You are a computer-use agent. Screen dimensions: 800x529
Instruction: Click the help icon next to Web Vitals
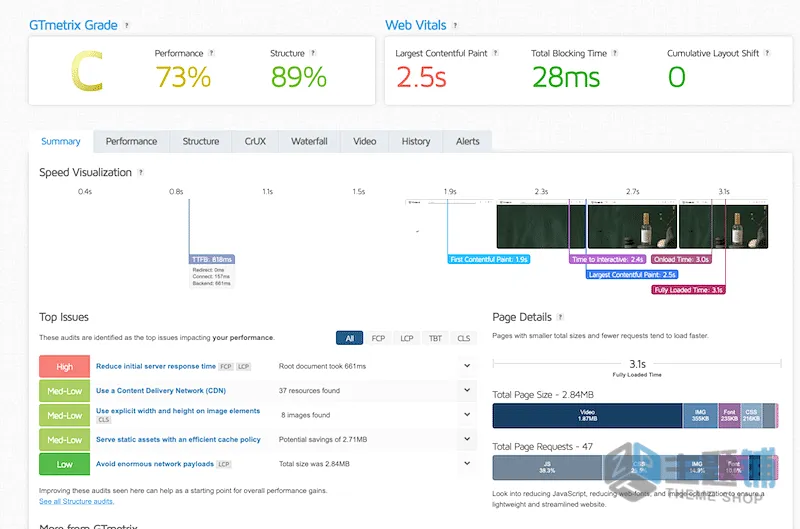tap(455, 25)
